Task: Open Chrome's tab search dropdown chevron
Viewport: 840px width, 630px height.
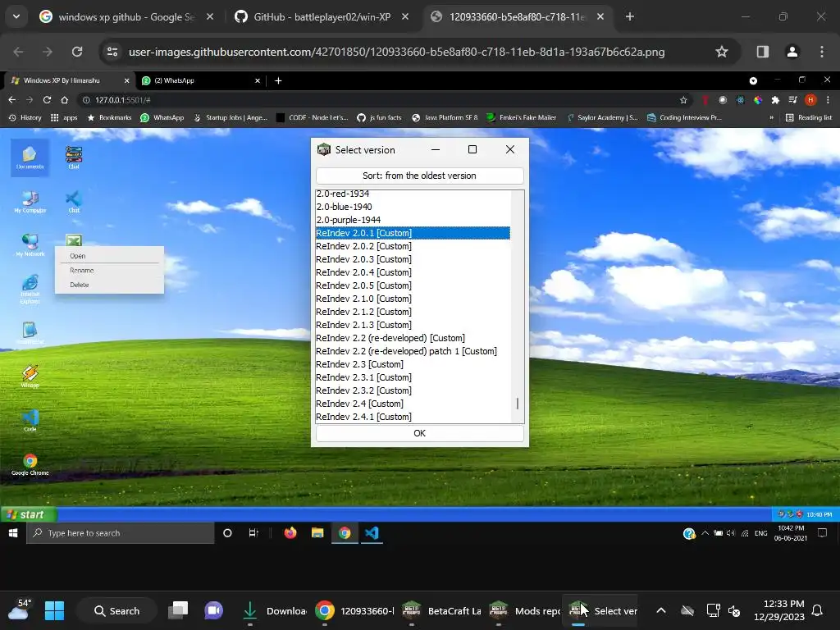Action: pos(16,16)
